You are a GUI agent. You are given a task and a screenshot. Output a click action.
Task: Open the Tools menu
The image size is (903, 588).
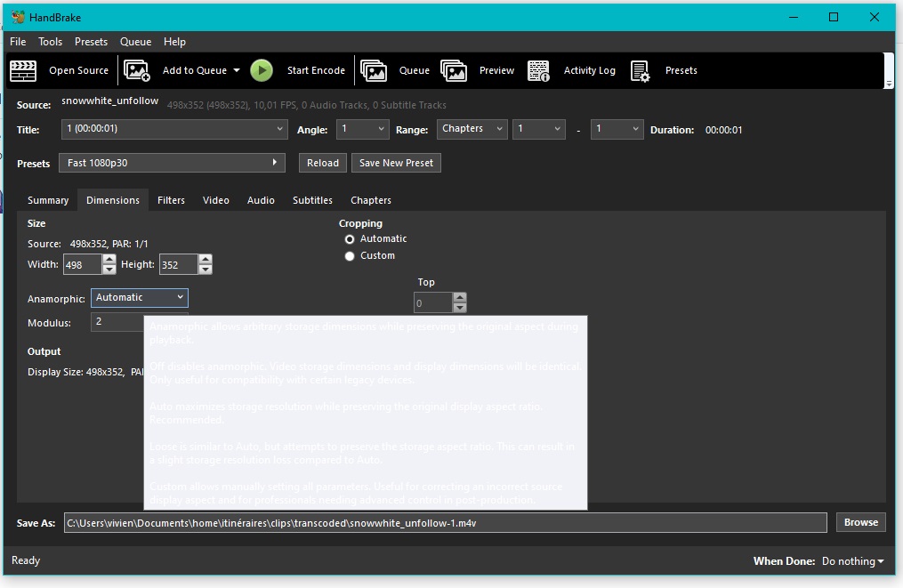(x=50, y=42)
